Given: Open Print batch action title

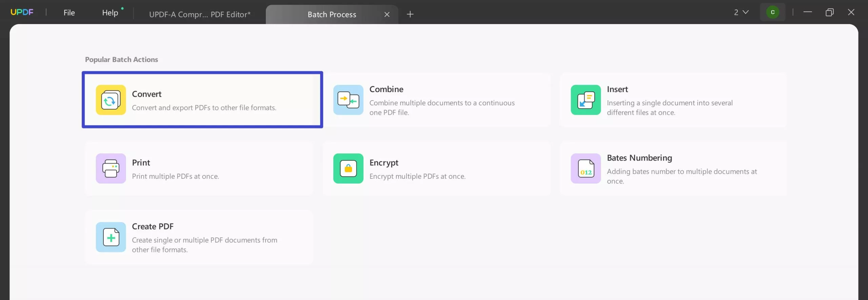Looking at the screenshot, I should 141,163.
